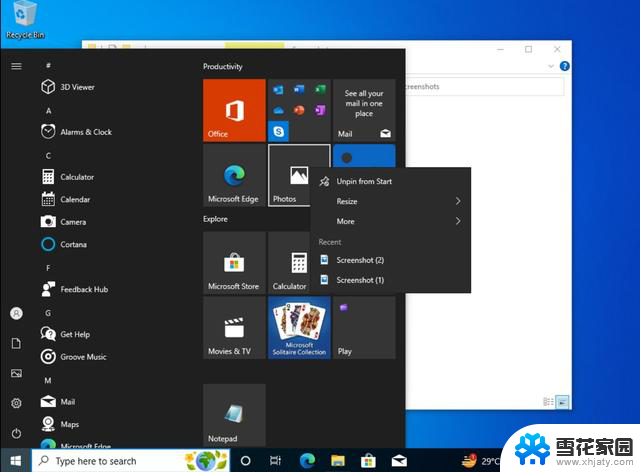The height and width of the screenshot is (472, 640).
Task: Jump to letter A in app list
Action: [49, 111]
